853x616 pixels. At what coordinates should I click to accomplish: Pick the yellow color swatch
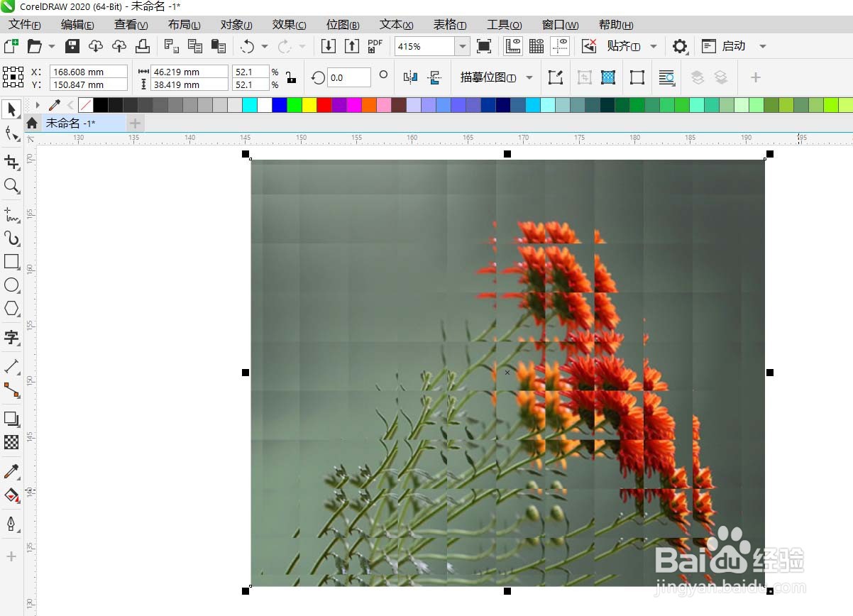coord(309,105)
